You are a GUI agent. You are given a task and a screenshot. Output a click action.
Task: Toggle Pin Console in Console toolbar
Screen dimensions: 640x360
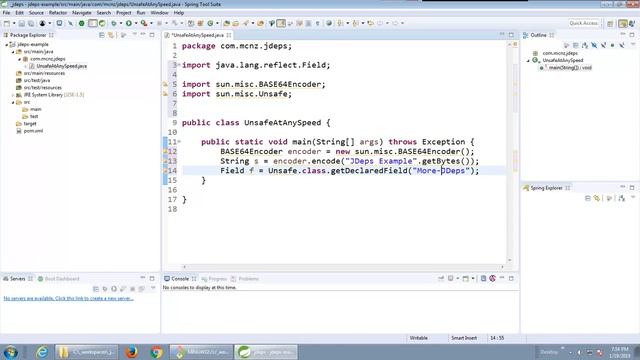click(441, 278)
